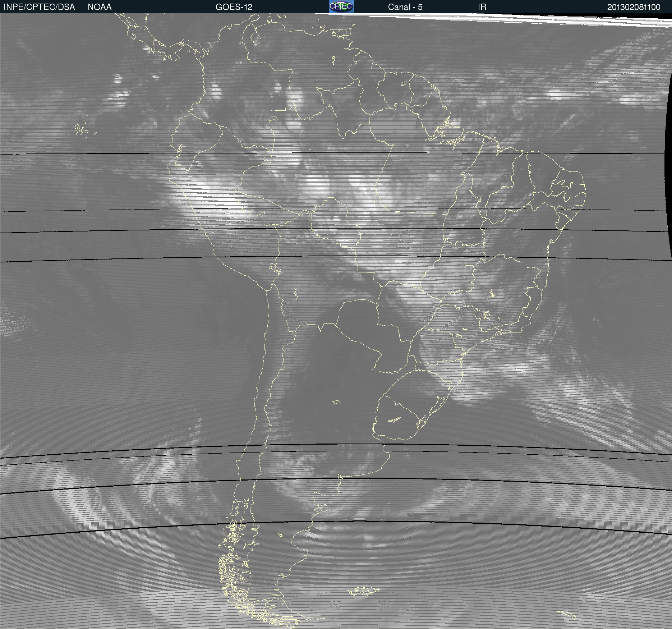Click the CPTEC logo in the header
Viewport: 672px width, 629px height.
click(341, 6)
